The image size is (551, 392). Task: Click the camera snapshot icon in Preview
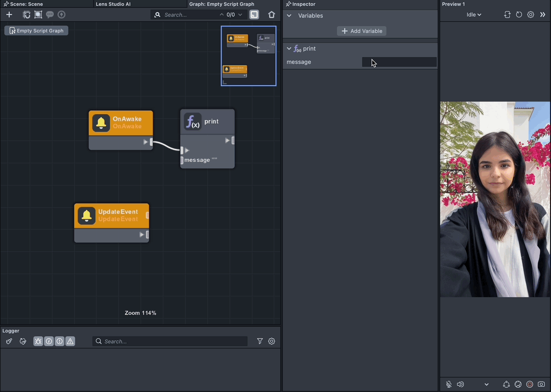click(x=541, y=384)
